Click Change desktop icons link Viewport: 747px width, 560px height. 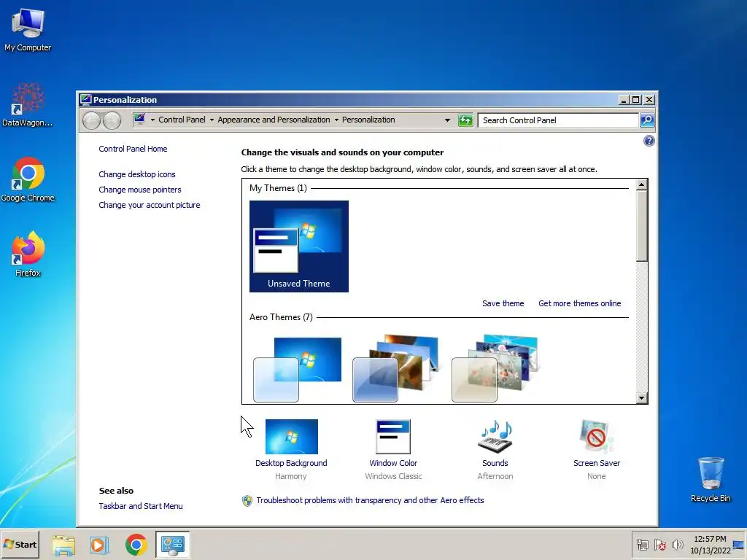(x=136, y=174)
